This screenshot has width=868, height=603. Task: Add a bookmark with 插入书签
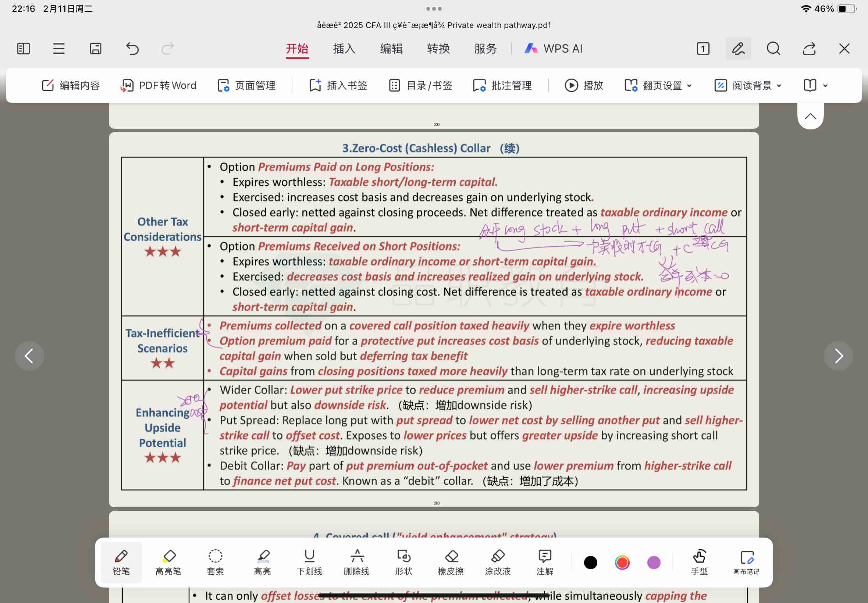click(x=338, y=85)
